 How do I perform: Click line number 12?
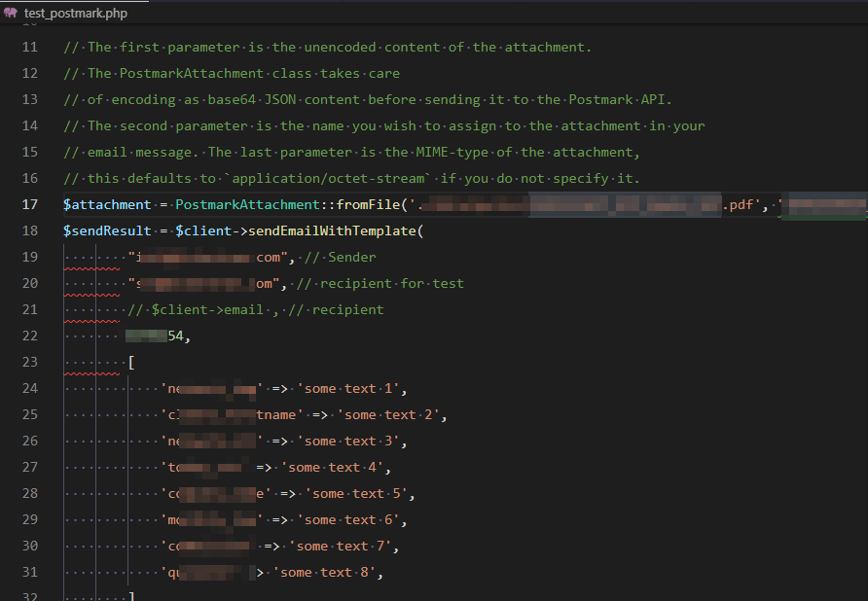[30, 73]
